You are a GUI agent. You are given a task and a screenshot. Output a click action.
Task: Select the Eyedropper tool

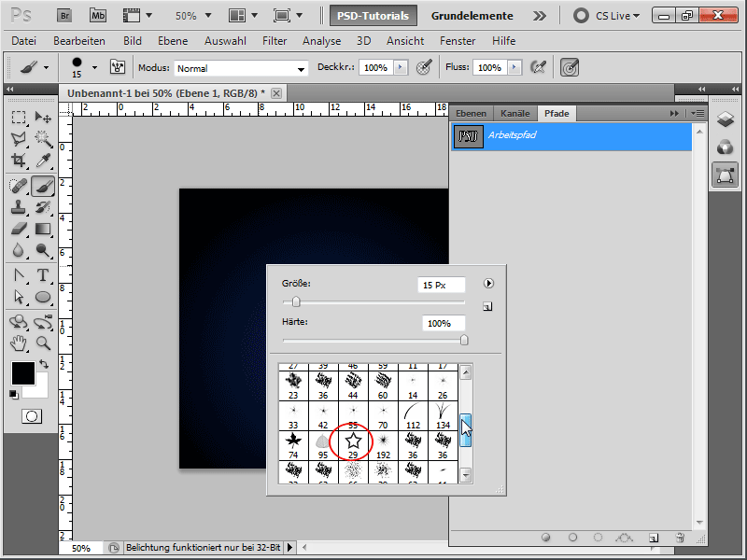(43, 160)
